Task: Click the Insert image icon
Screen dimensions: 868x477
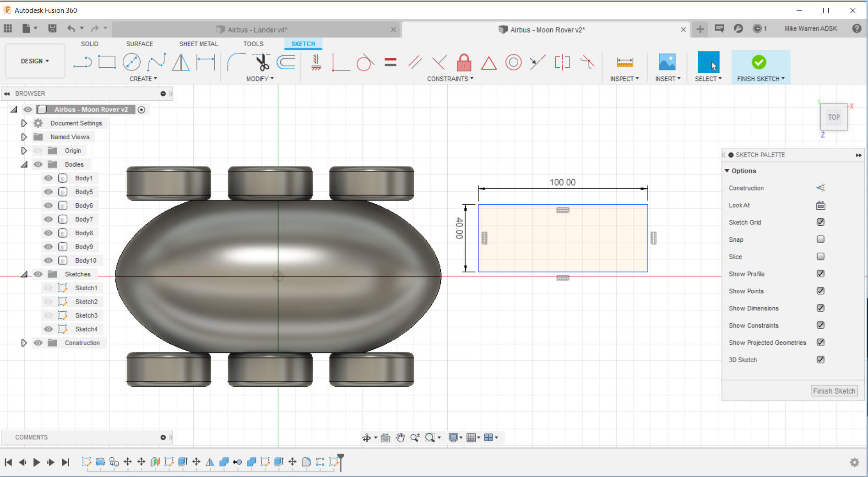Action: pyautogui.click(x=667, y=62)
